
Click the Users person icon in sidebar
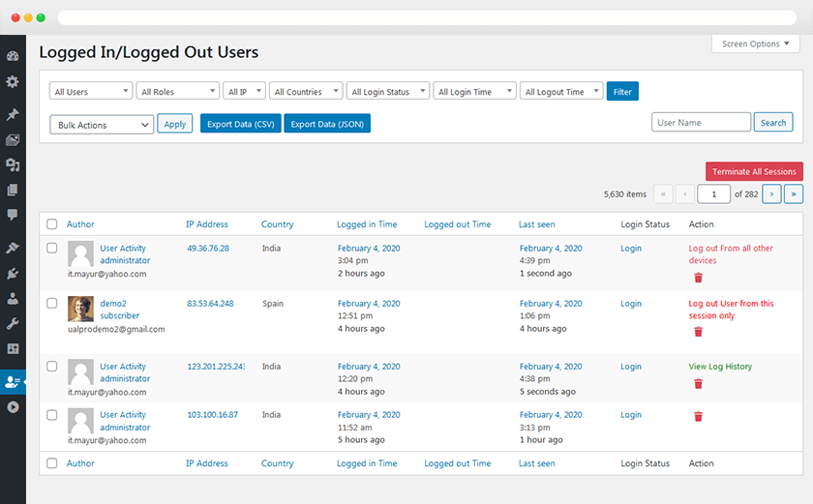coord(13,299)
